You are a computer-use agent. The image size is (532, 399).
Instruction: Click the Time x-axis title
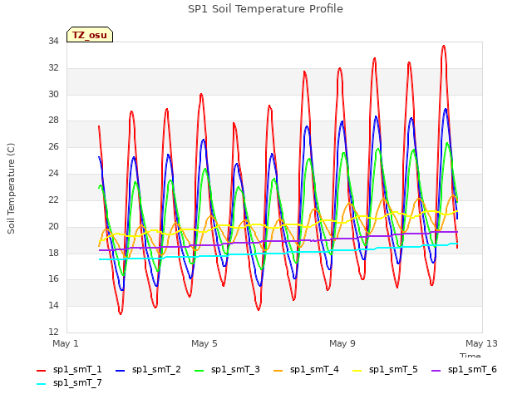(470, 355)
